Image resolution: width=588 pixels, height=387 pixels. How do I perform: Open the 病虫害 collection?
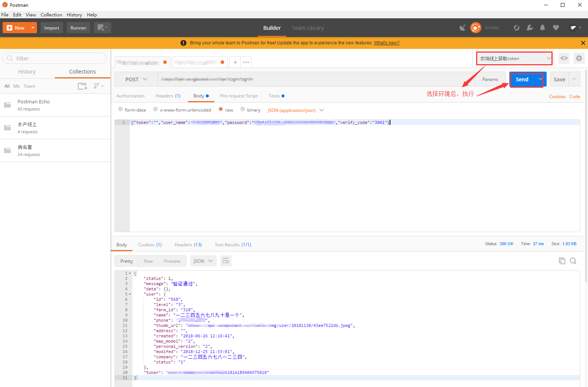(55, 150)
